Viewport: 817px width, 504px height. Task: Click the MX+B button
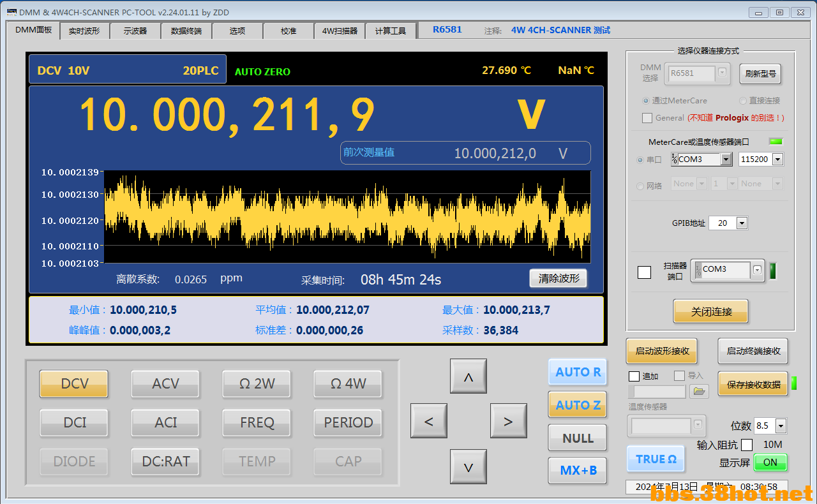click(x=578, y=471)
